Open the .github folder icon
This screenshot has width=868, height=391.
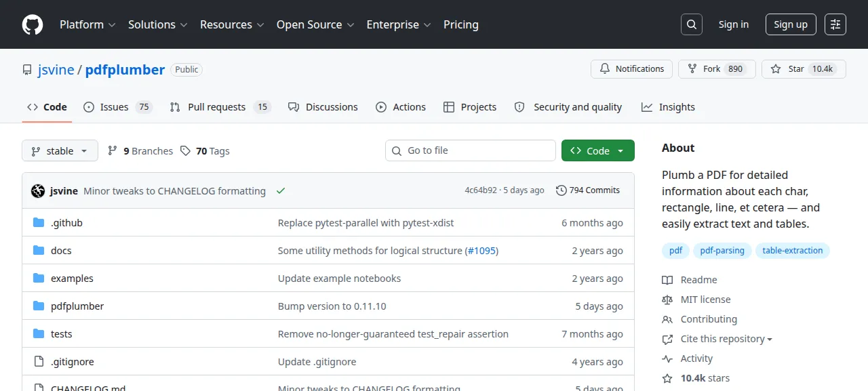click(x=39, y=222)
